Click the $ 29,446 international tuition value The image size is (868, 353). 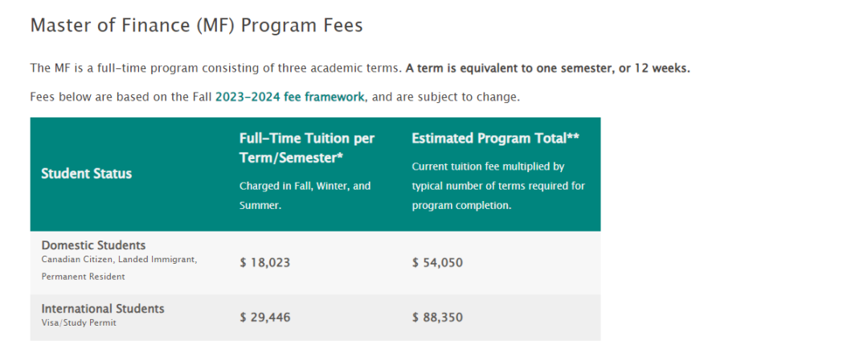(264, 318)
